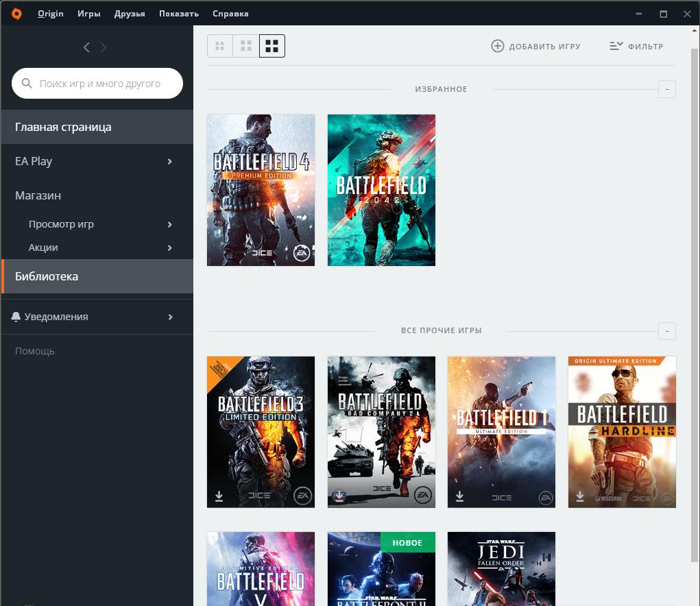Click download badge on Bad Company 2
The width and height of the screenshot is (700, 606).
tap(339, 496)
